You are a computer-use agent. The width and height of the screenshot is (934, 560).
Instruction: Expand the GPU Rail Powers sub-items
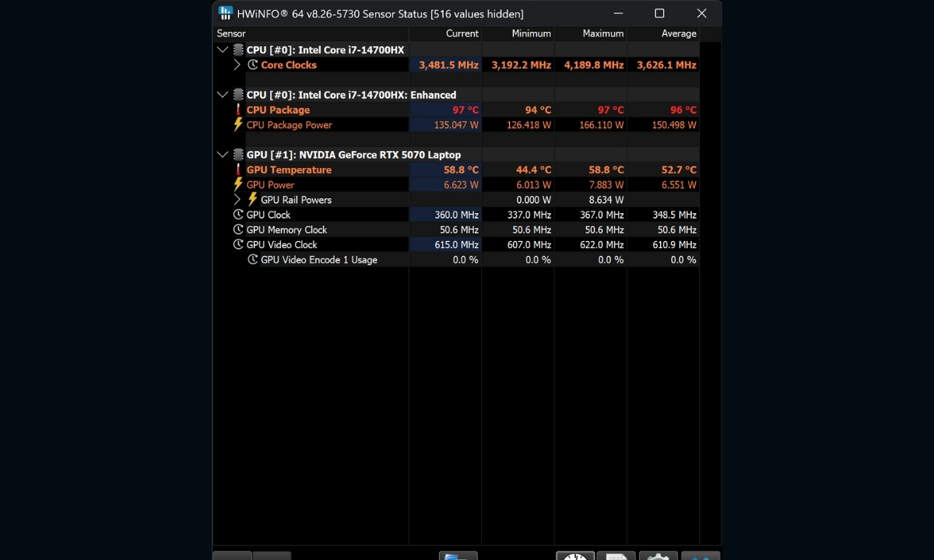[237, 199]
